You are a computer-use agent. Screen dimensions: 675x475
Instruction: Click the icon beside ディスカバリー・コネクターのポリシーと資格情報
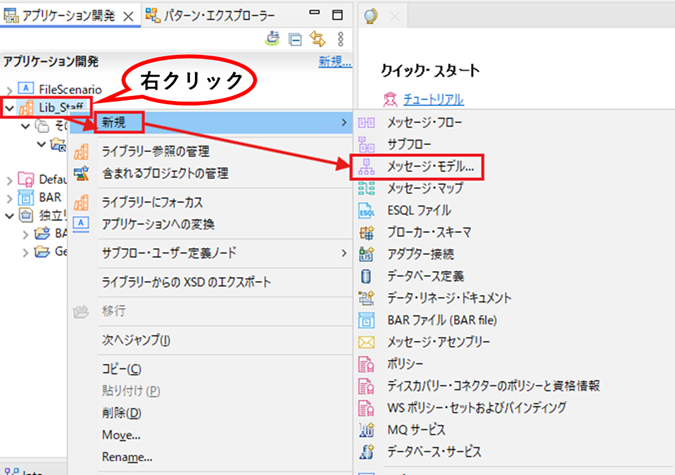(x=366, y=386)
